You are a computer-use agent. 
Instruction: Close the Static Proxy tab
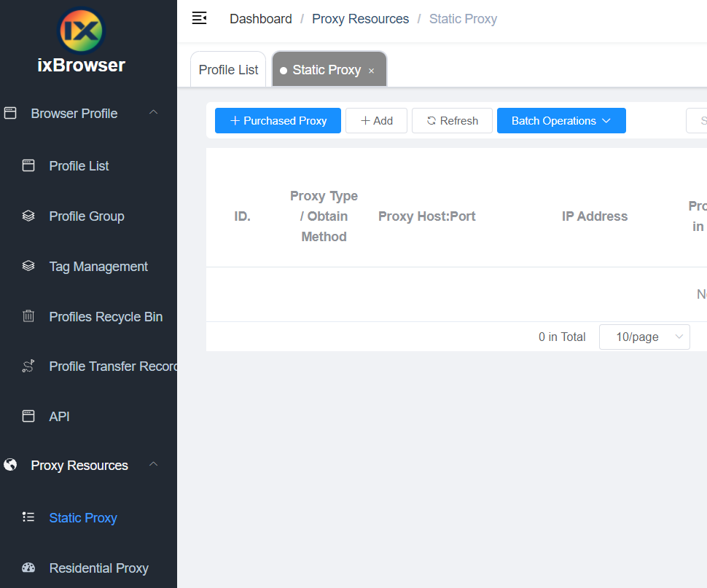[371, 71]
